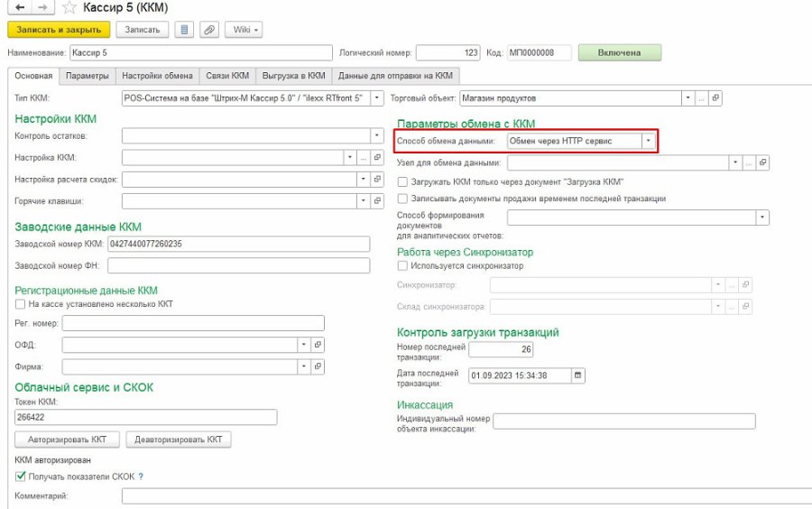Open ОФД item icon
Screen dimensions: 812x509
point(318,345)
